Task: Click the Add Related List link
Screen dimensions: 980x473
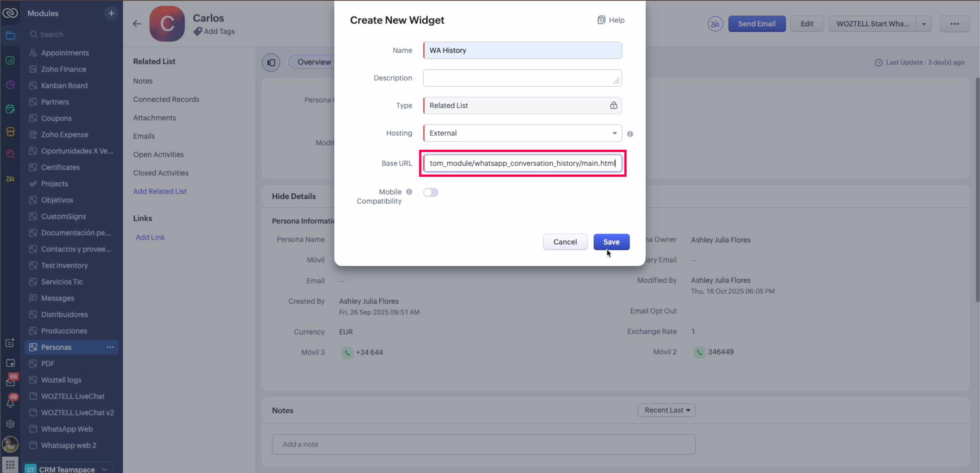Action: [x=160, y=191]
